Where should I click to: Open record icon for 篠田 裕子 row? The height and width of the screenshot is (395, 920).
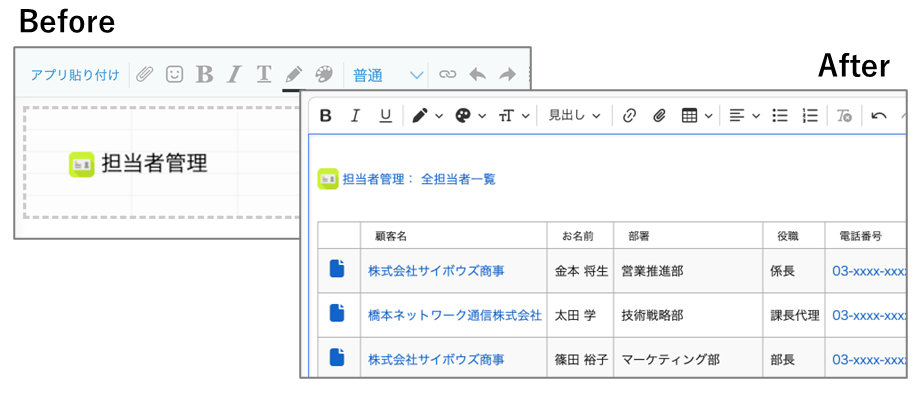click(x=337, y=357)
